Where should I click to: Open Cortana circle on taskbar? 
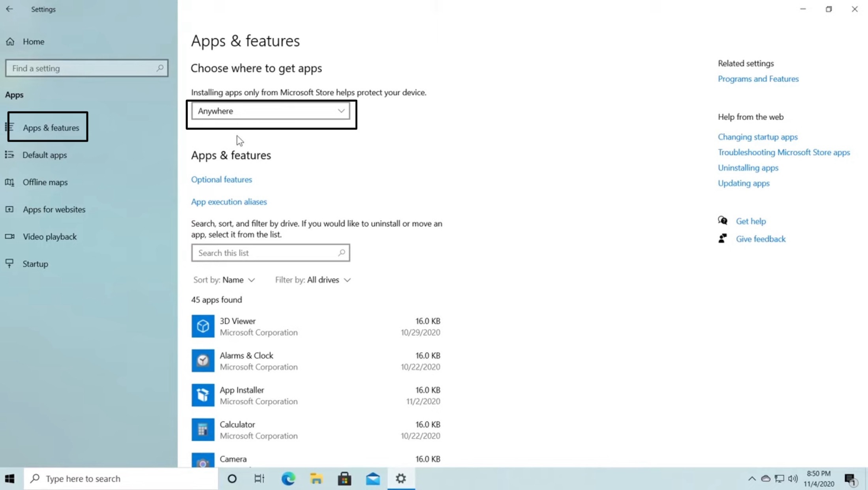(232, 479)
